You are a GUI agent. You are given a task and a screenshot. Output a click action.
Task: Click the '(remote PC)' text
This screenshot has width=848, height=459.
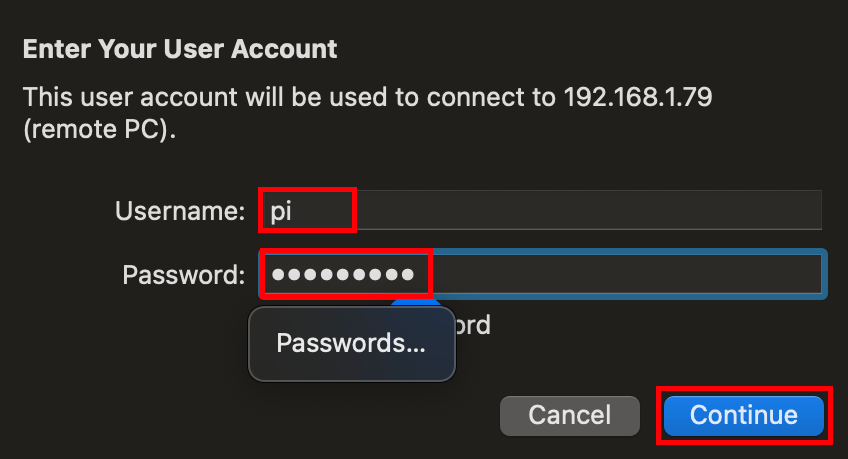(x=99, y=131)
